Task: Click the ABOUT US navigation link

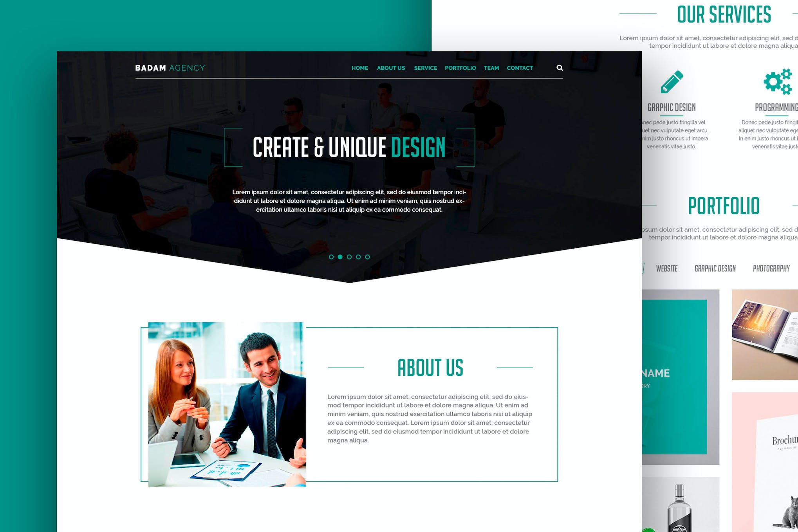Action: [x=391, y=68]
